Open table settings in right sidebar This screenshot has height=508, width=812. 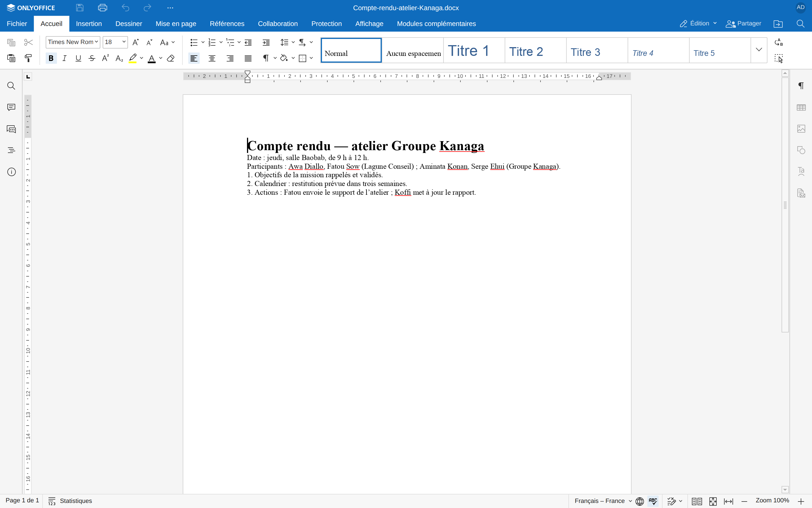(x=801, y=108)
